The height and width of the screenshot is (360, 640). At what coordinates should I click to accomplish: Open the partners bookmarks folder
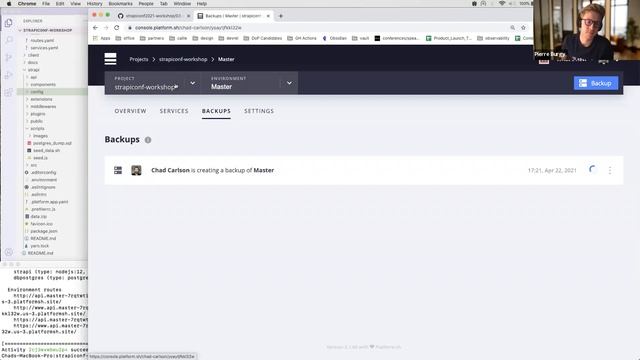152,38
